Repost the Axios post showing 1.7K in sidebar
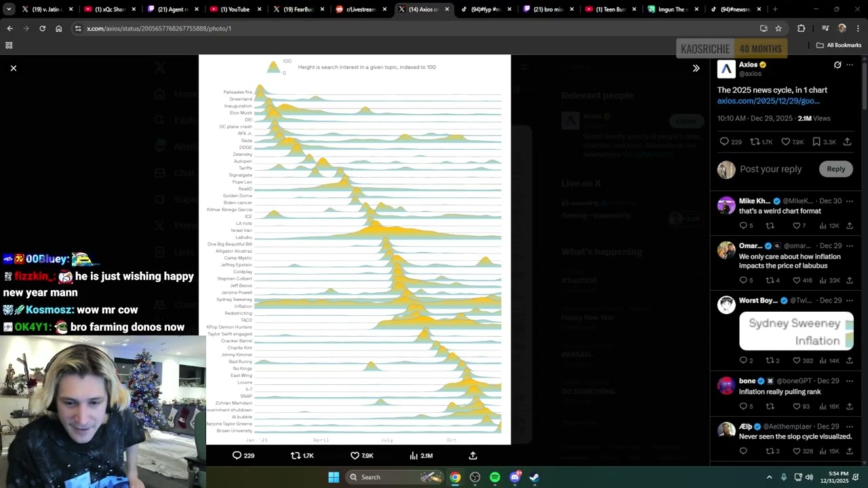This screenshot has height=488, width=868. pos(761,142)
